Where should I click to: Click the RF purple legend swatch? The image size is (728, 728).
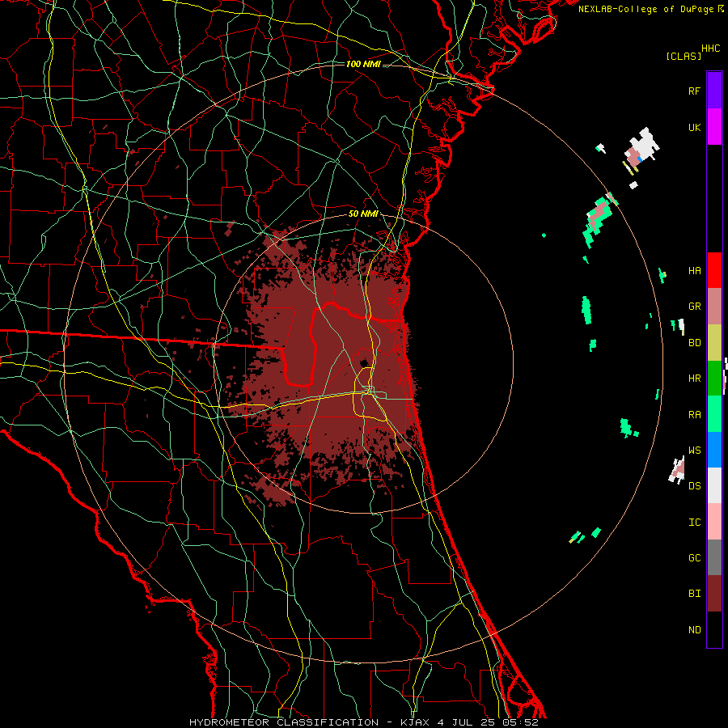714,91
